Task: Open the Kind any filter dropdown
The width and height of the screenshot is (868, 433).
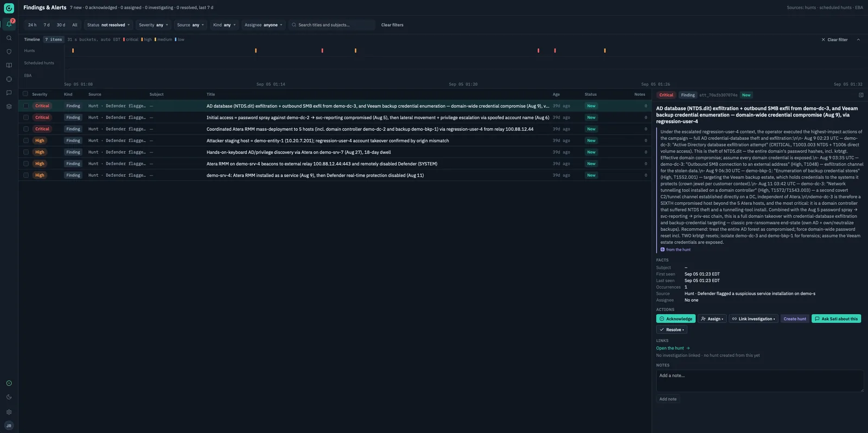Action: click(225, 25)
